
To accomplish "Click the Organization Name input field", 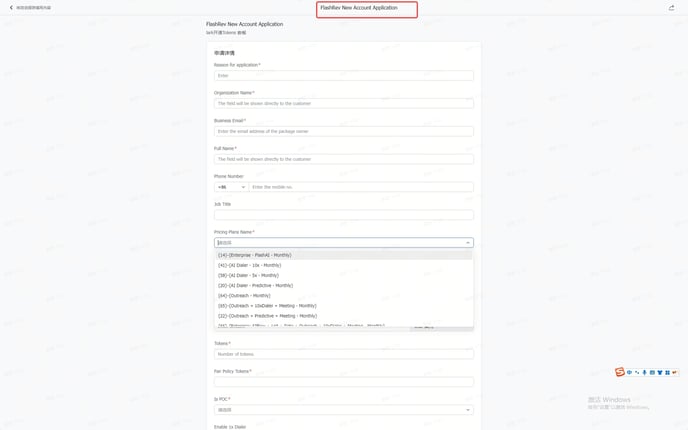I will [x=344, y=104].
